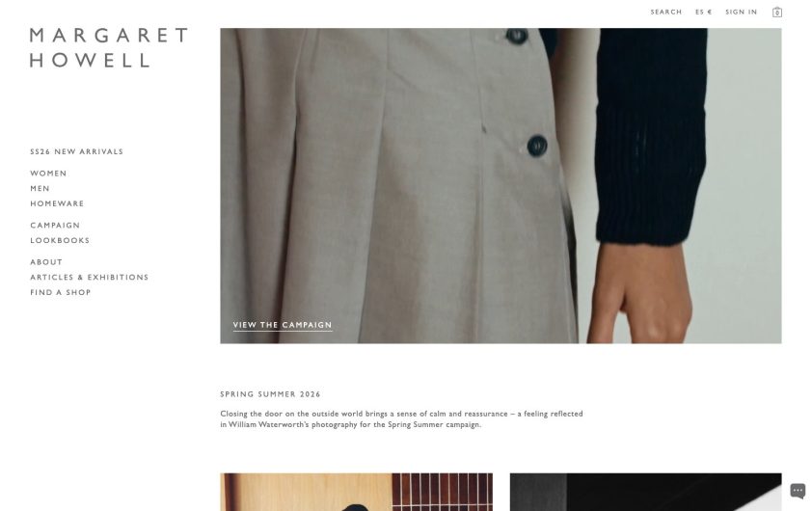This screenshot has width=812, height=511.
Task: Go to the Homeware category
Action: [57, 203]
